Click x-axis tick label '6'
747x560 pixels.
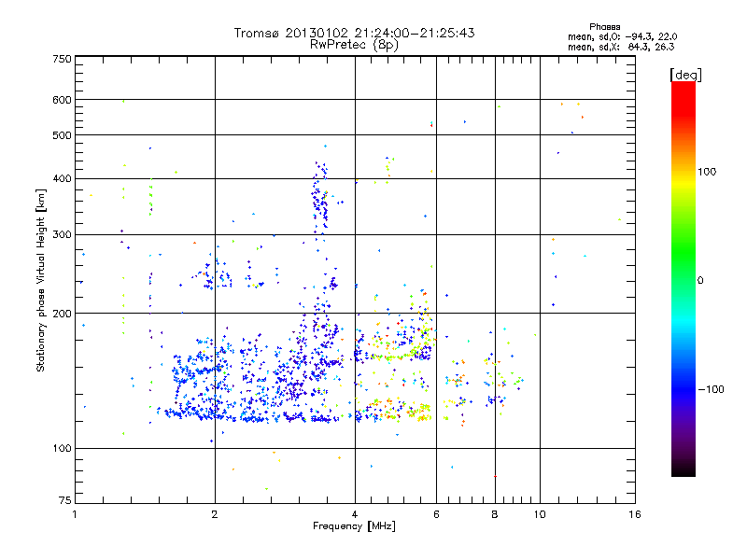(x=436, y=514)
